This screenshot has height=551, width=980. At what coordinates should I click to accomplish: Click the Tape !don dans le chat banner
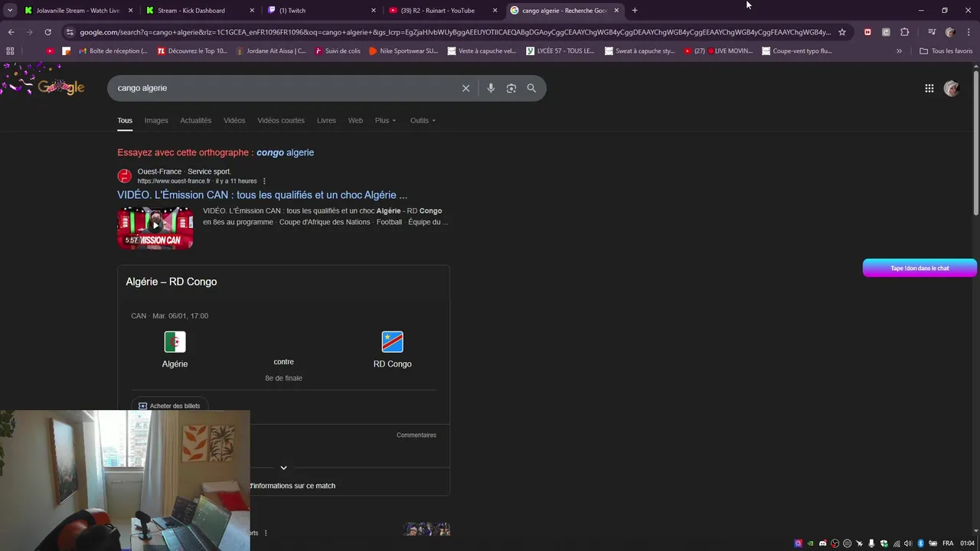(920, 268)
